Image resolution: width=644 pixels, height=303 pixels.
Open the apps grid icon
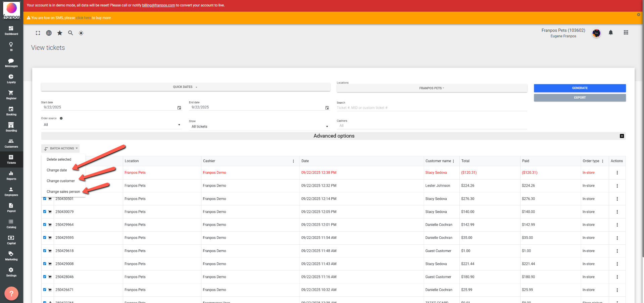tap(626, 33)
